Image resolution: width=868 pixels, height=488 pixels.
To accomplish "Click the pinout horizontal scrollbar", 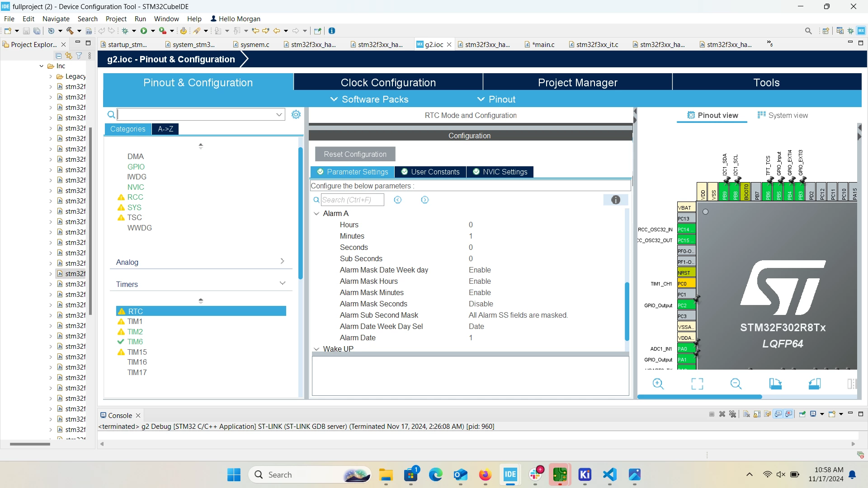I will coord(700,397).
